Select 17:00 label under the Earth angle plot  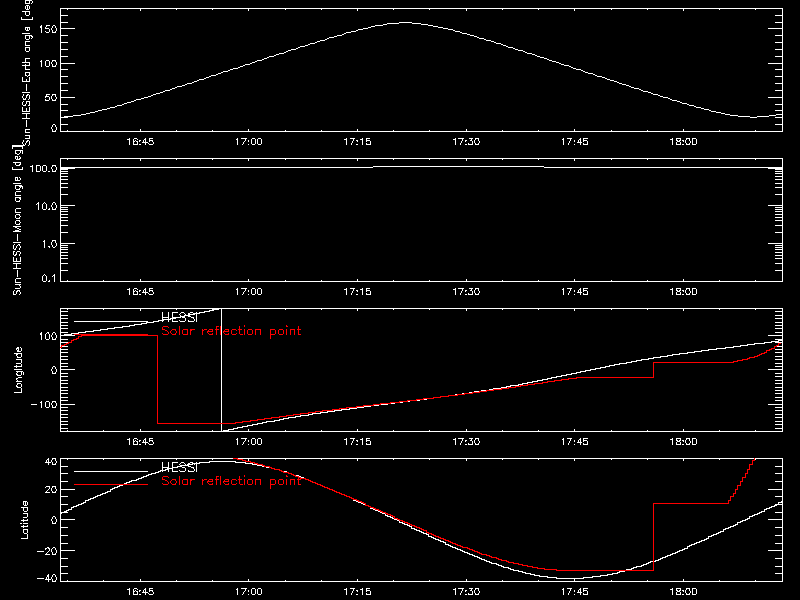tap(249, 142)
